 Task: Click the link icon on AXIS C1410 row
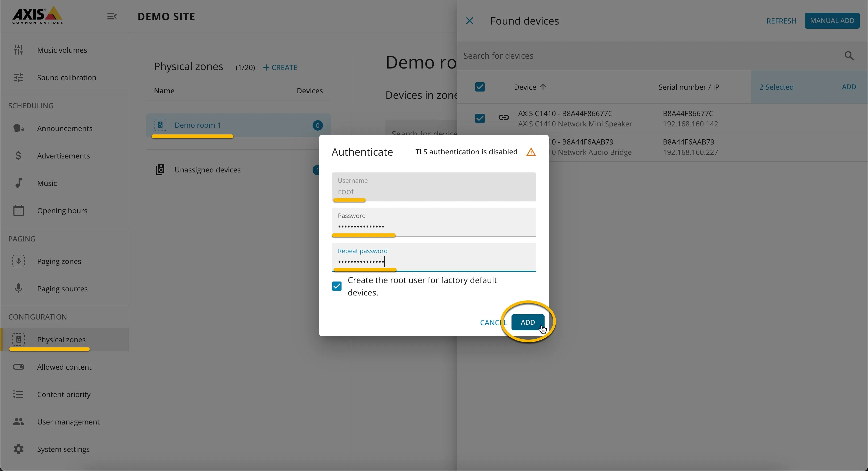(x=503, y=117)
